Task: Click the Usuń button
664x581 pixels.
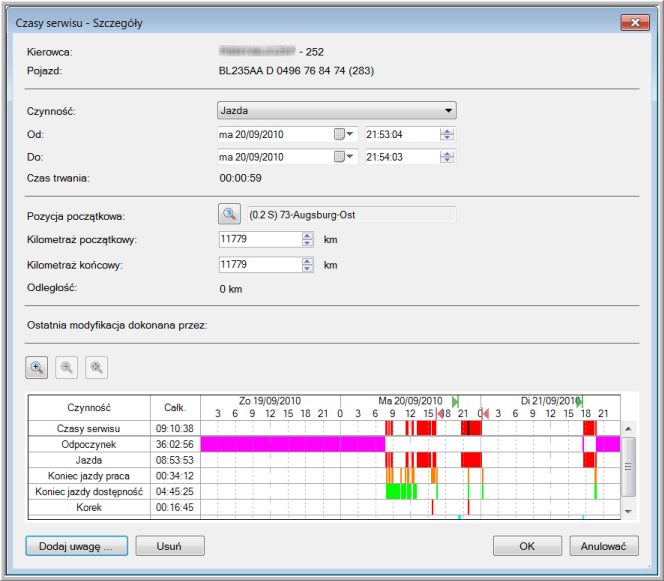Action: 169,546
